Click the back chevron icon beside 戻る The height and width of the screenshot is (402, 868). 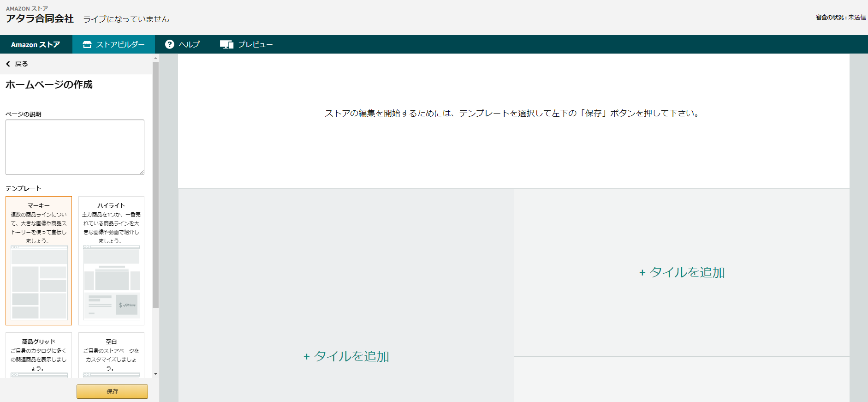(8, 64)
